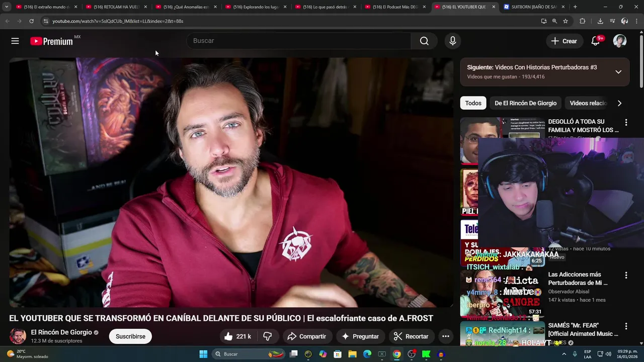Viewport: 644px width, 362px height.
Task: Open Chrome zoom magnifier in address bar
Action: 554,21
